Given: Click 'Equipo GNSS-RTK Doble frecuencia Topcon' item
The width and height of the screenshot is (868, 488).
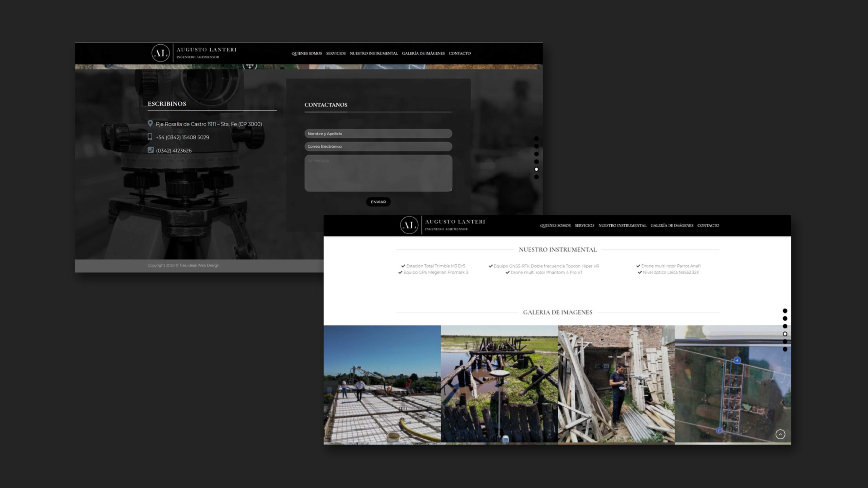Looking at the screenshot, I should (x=544, y=266).
